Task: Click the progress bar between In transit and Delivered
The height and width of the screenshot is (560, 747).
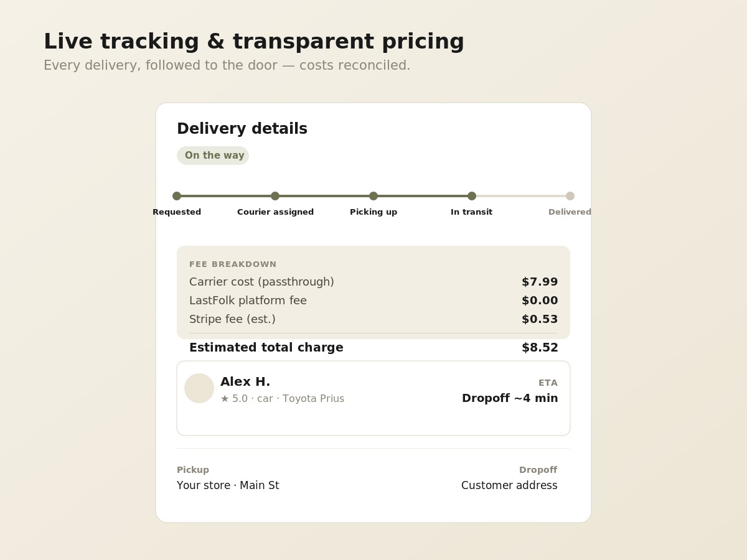Action: [521, 196]
